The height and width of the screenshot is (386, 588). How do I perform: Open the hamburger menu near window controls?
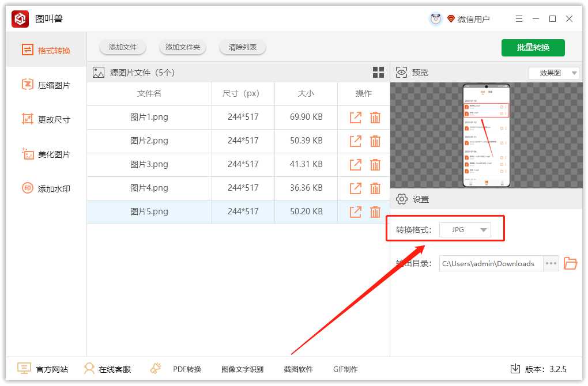(518, 18)
